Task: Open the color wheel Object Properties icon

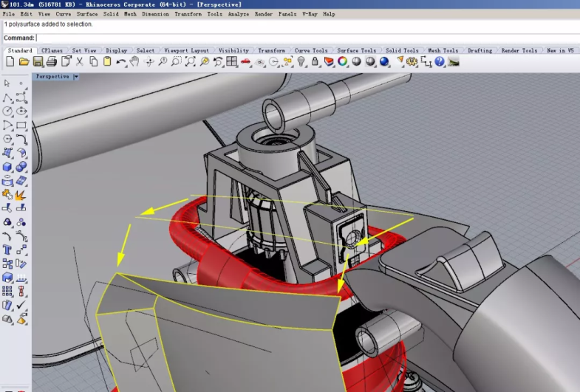Action: tap(343, 61)
